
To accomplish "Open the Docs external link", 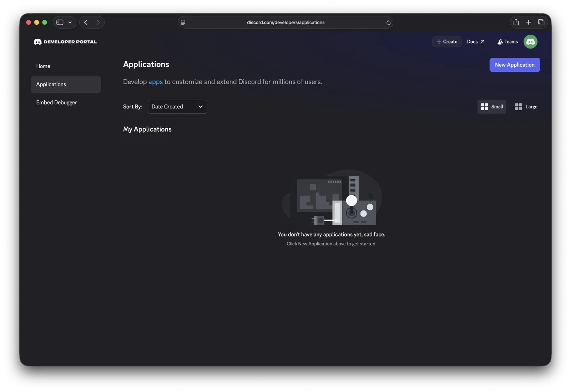I will tap(476, 42).
